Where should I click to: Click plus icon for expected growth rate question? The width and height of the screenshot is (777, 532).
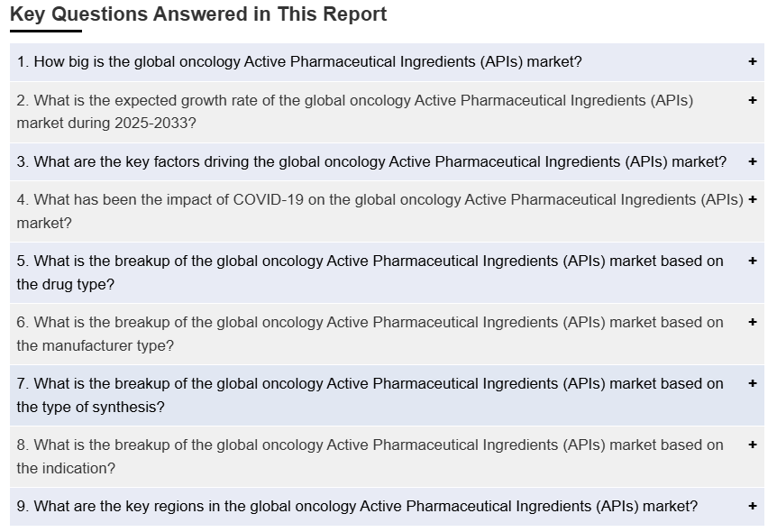[x=752, y=100]
